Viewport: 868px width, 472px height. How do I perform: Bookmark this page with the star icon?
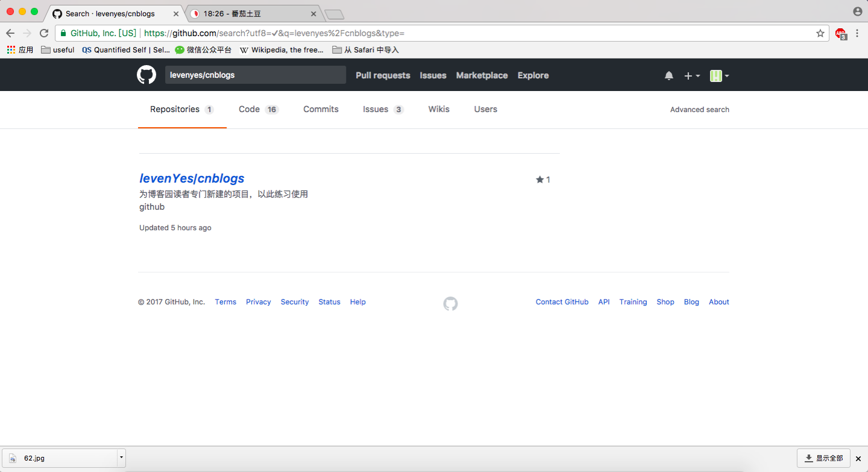820,33
